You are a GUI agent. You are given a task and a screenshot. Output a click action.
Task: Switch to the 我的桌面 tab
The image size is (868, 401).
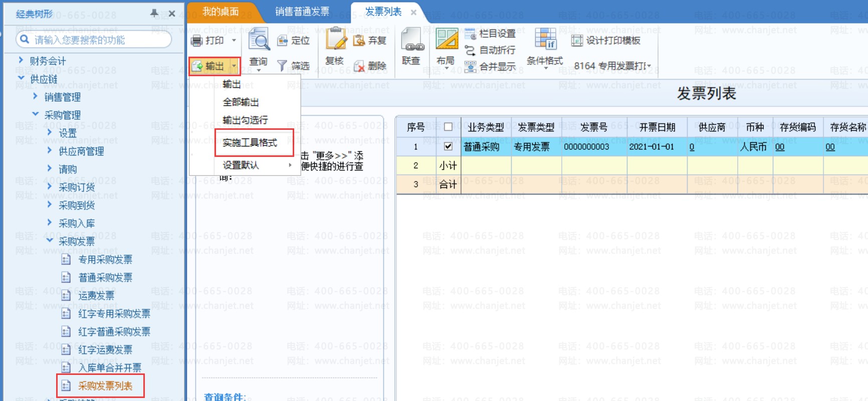(x=221, y=12)
